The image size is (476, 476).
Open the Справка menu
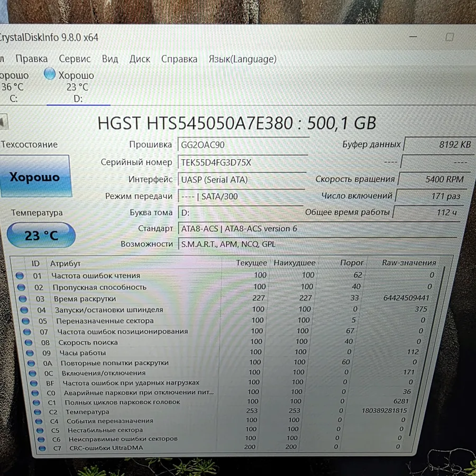[179, 59]
